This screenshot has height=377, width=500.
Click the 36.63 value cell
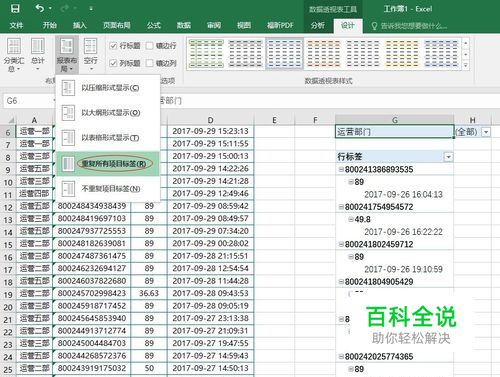pos(149,293)
